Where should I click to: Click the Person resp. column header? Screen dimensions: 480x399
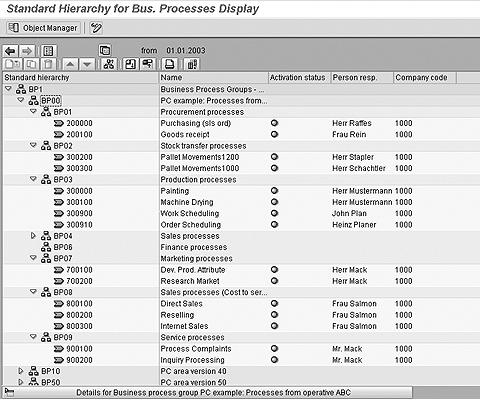click(362, 78)
